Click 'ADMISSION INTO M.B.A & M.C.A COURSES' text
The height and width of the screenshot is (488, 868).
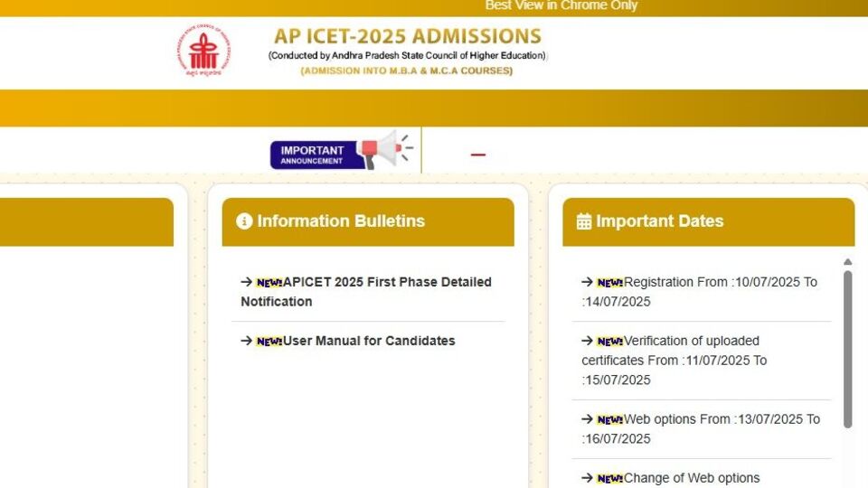(407, 70)
